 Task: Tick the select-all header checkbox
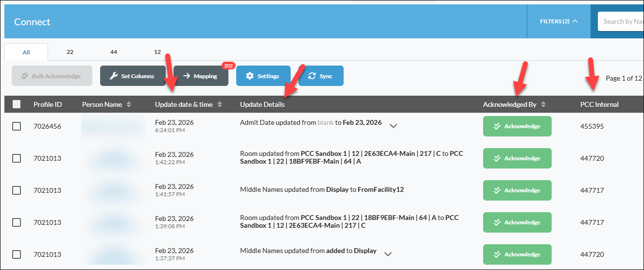(17, 104)
